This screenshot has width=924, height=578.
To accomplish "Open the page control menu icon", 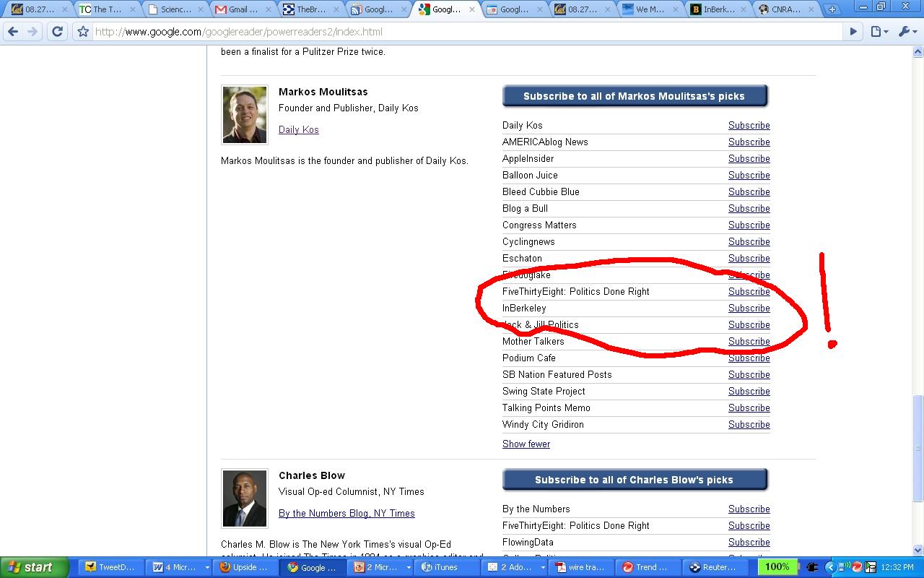I will click(x=879, y=32).
